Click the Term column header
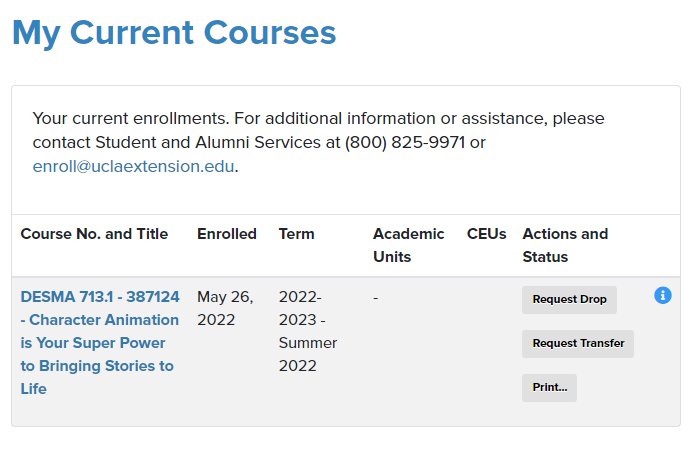 [x=297, y=234]
